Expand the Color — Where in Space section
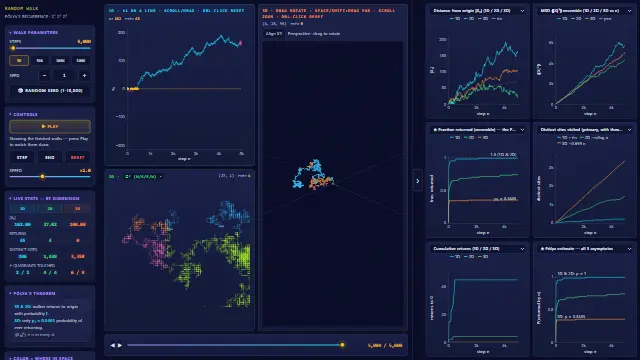Image resolution: width=640 pixels, height=360 pixels. 41,358
